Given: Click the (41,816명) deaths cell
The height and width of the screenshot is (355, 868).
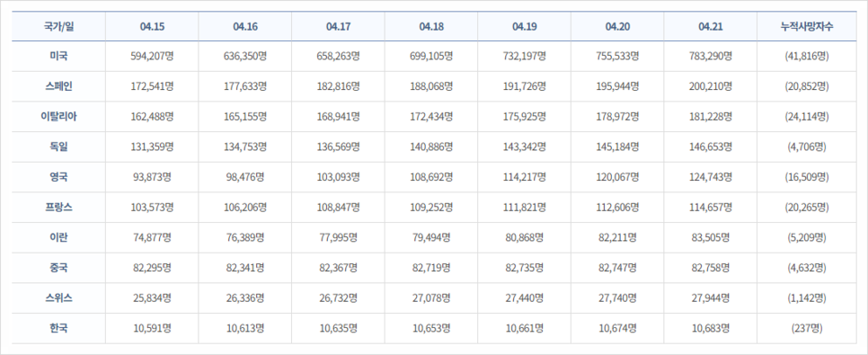Looking at the screenshot, I should 807,56.
